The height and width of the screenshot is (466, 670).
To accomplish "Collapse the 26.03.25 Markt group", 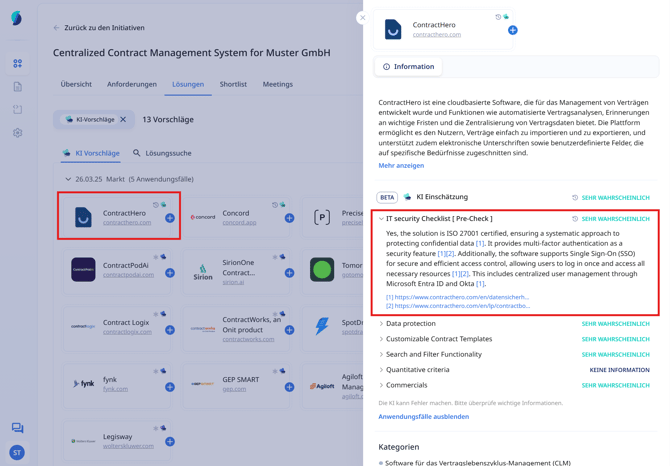I will coord(68,179).
